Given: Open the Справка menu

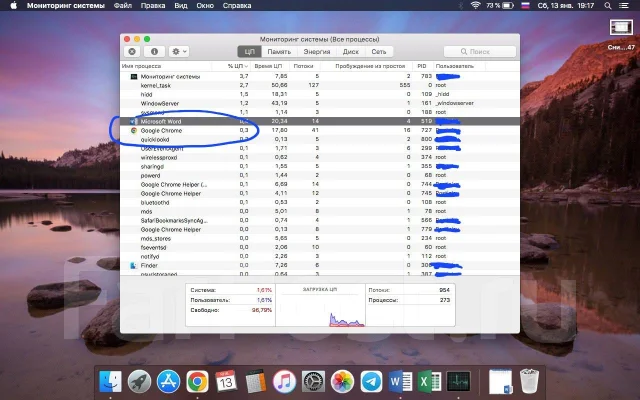Looking at the screenshot, I should (x=237, y=6).
